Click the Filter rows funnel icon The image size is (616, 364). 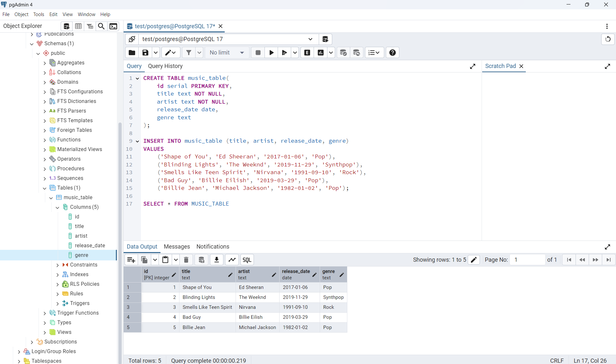click(x=189, y=53)
